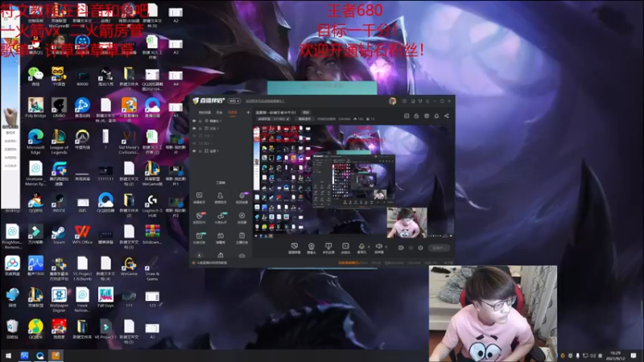Viewport: 644px width, 362px height.
Task: Select the webcam overlay in the stream preview
Action: point(407,223)
